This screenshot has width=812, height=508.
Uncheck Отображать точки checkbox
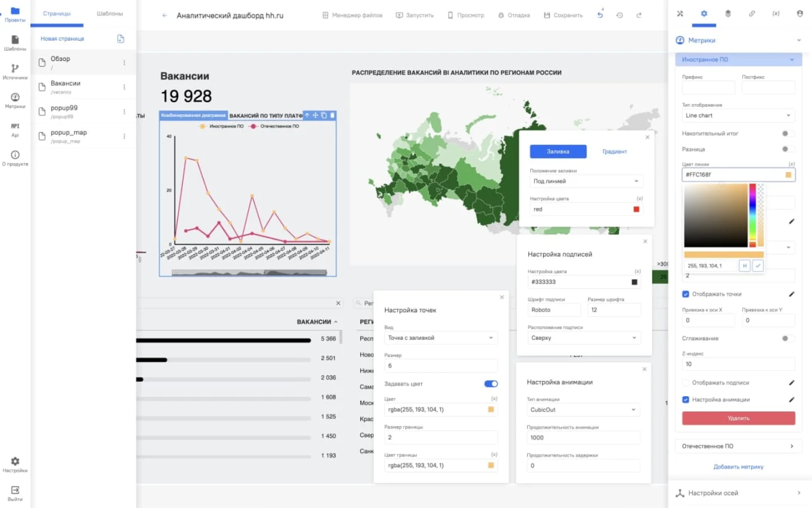[x=686, y=294]
